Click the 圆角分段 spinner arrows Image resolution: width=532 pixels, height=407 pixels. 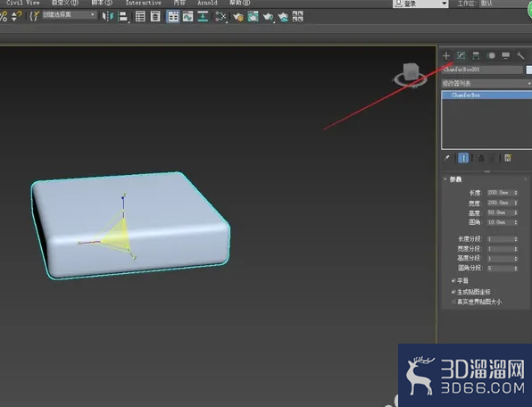coord(516,269)
